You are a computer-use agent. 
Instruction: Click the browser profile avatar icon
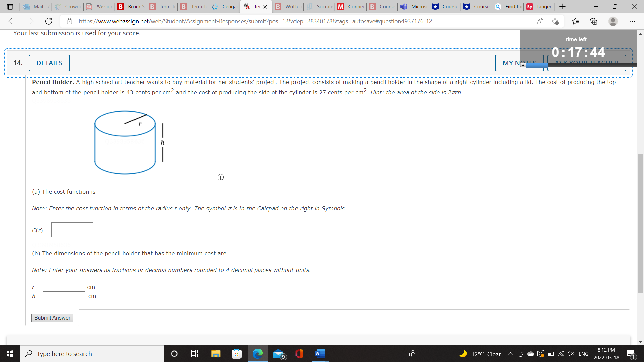[613, 21]
